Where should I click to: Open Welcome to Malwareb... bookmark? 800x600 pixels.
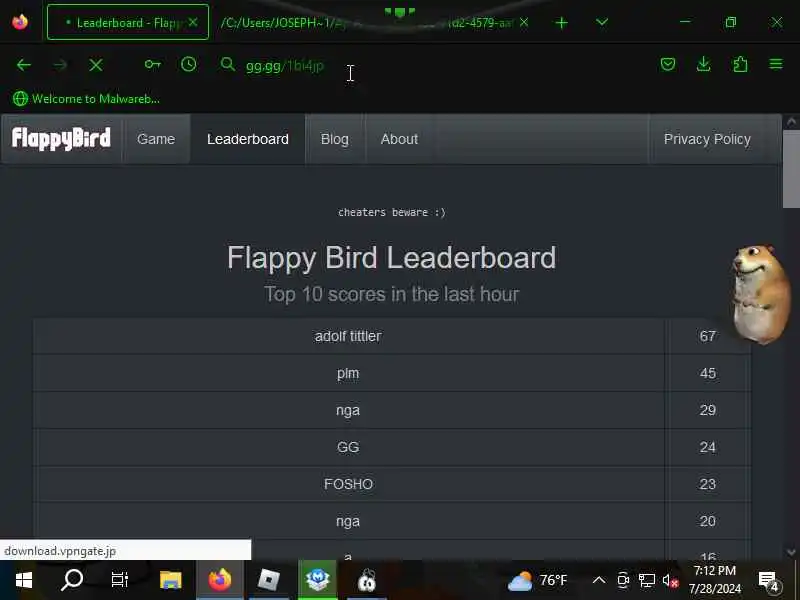[86, 98]
